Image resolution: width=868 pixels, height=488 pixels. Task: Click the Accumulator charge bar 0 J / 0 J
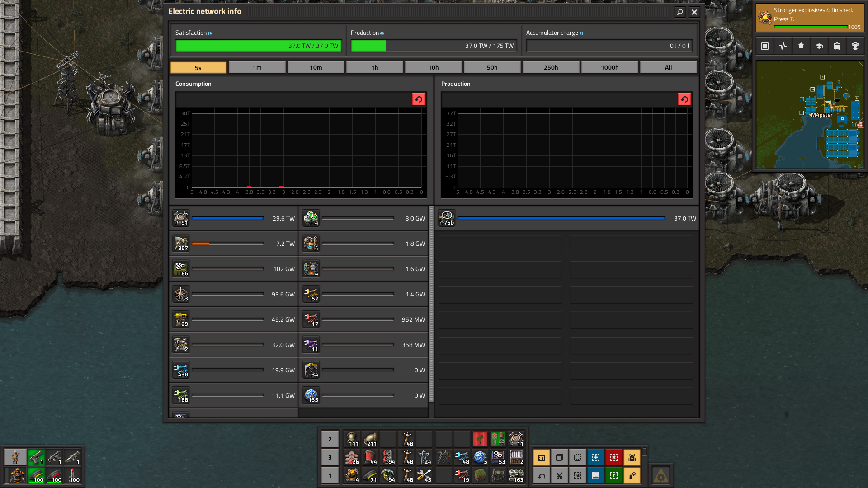pos(609,46)
